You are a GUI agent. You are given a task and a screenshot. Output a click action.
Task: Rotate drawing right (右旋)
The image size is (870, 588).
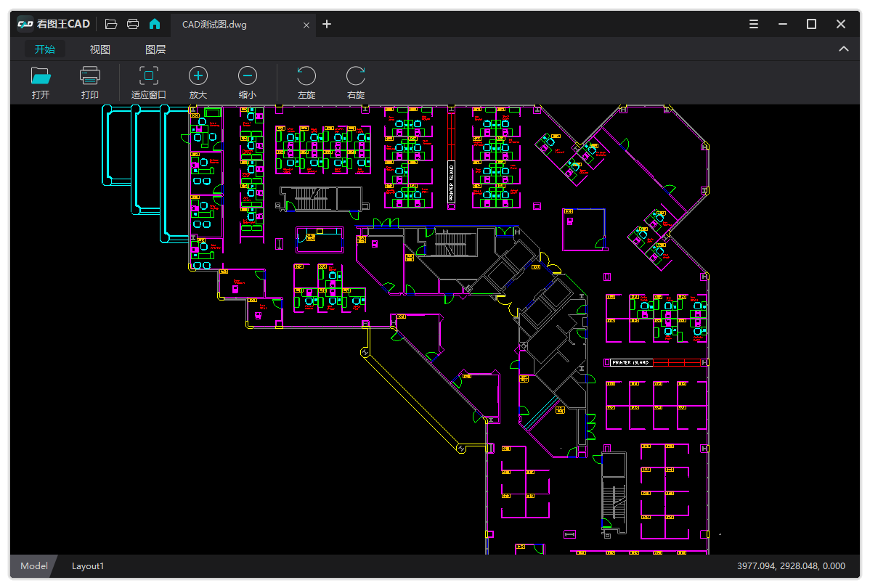click(356, 75)
